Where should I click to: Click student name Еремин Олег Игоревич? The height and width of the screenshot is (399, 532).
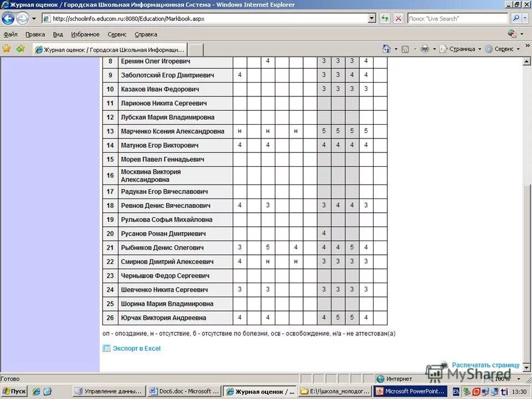155,62
